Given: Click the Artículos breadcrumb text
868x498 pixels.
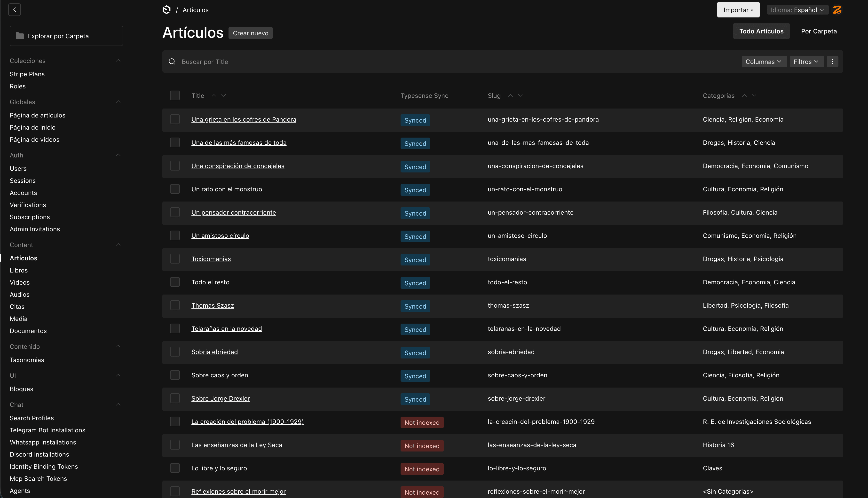Looking at the screenshot, I should click(x=195, y=10).
